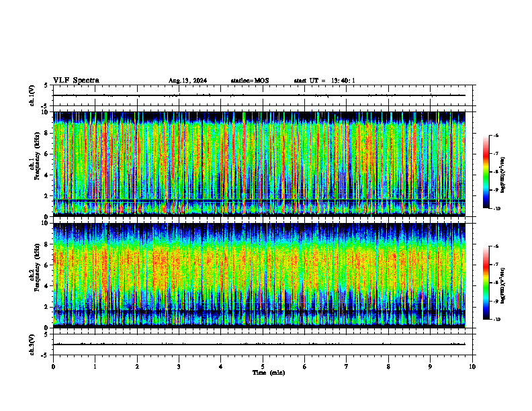Click time axis tick label "8"
Image resolution: width=532 pixels, height=411 pixels.
click(x=388, y=367)
